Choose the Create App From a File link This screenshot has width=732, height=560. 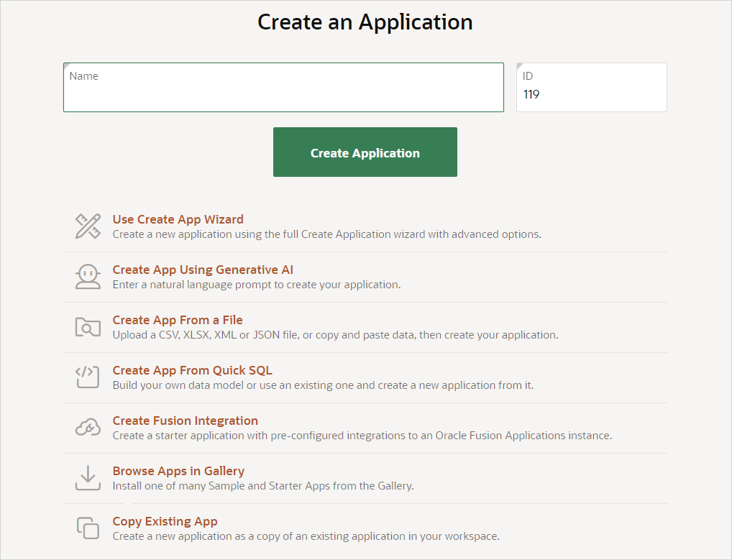[x=178, y=320]
